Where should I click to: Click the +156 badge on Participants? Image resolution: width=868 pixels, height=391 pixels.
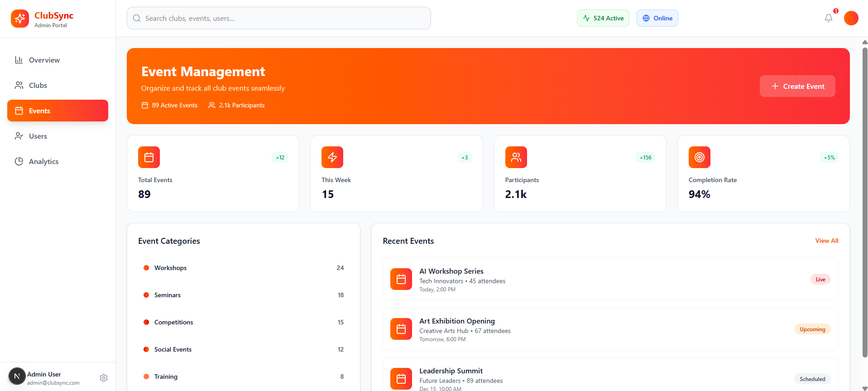click(x=645, y=157)
